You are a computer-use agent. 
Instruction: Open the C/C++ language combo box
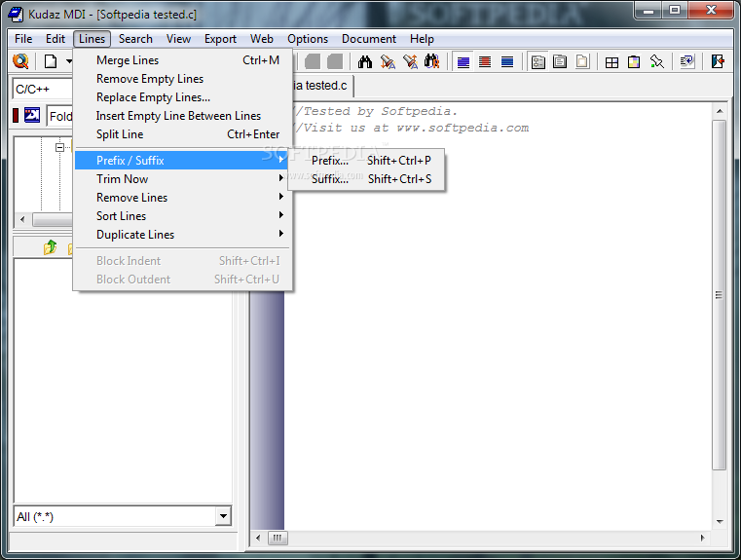[43, 89]
